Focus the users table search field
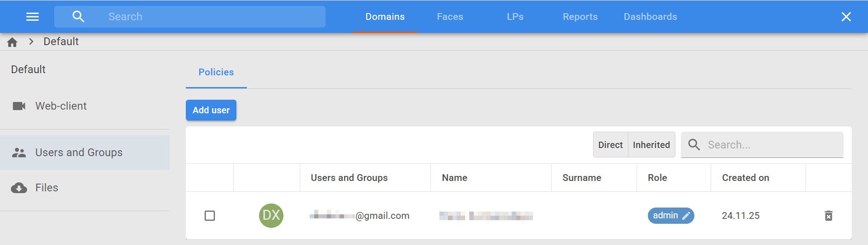The image size is (868, 245). coord(773,145)
